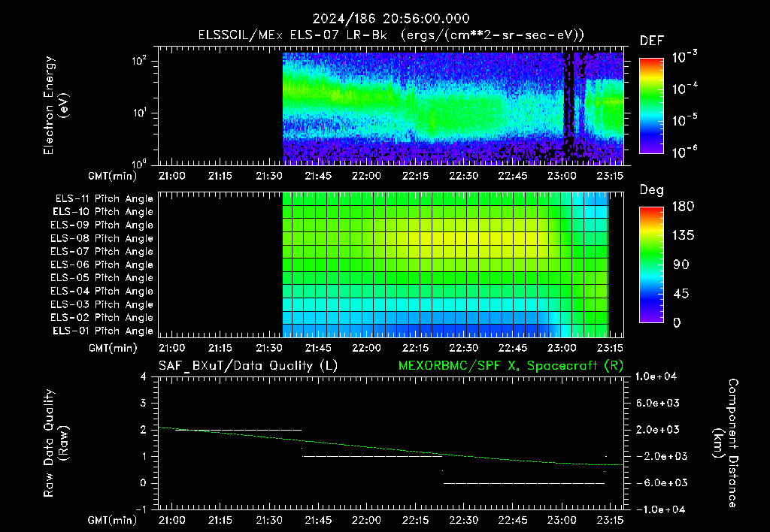770x532 pixels.
Task: Click the 90 degree scale label
Action: point(681,264)
